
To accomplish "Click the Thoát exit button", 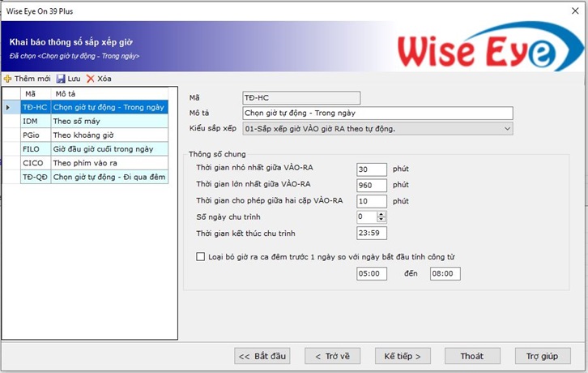I will point(472,356).
